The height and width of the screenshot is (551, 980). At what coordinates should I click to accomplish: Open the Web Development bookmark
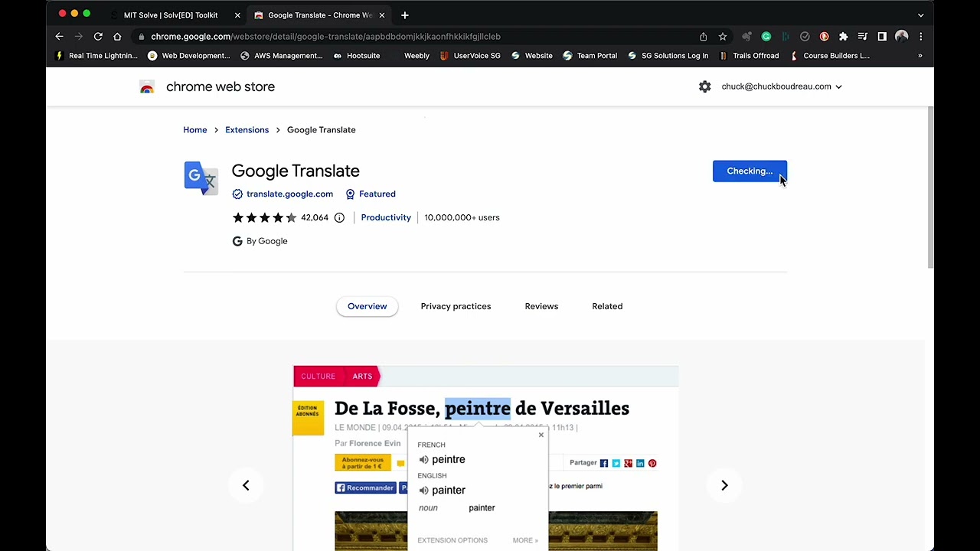[x=188, y=55]
